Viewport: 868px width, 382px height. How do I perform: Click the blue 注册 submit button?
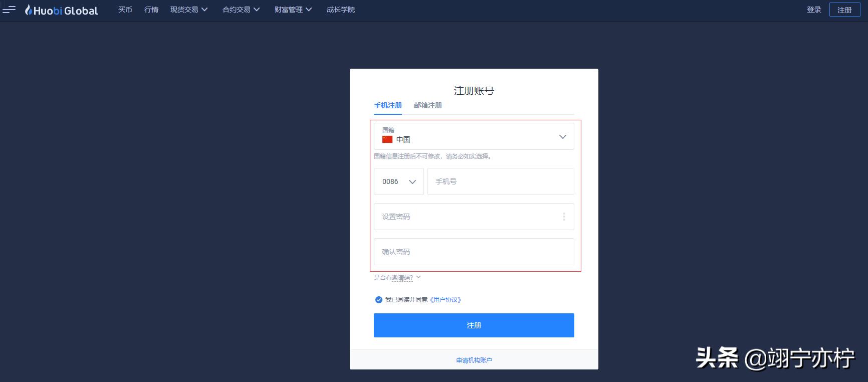pos(474,325)
